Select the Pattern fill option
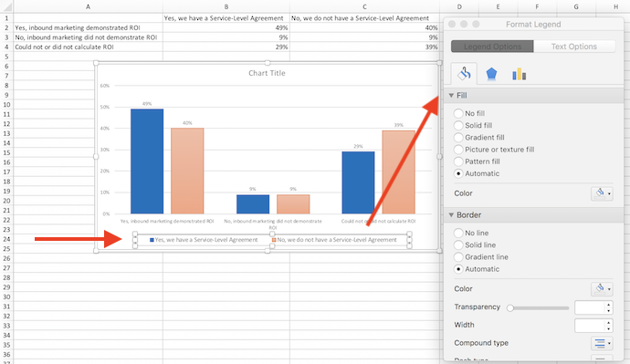The width and height of the screenshot is (630, 364). pyautogui.click(x=458, y=161)
